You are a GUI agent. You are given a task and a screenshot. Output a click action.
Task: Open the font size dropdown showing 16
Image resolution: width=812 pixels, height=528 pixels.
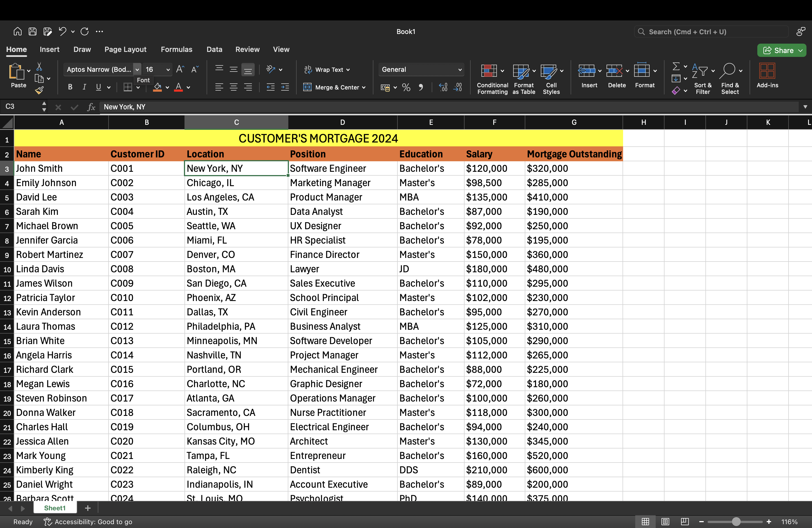pos(168,69)
